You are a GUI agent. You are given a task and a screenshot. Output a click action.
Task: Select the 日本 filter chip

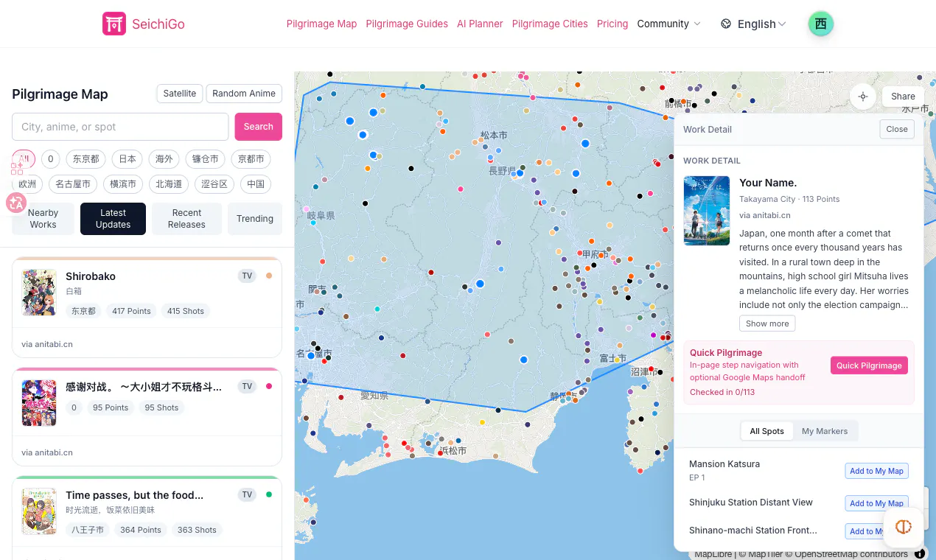pyautogui.click(x=128, y=159)
